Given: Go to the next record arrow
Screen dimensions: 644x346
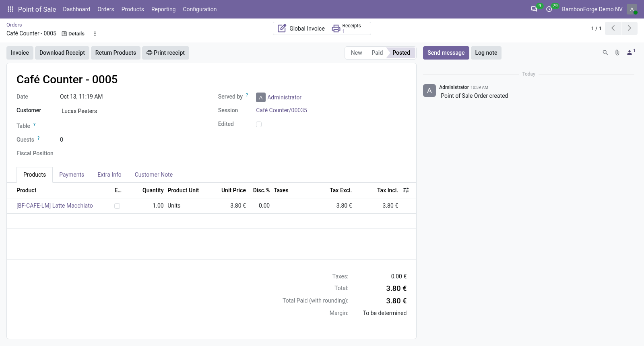Looking at the screenshot, I should click(630, 28).
